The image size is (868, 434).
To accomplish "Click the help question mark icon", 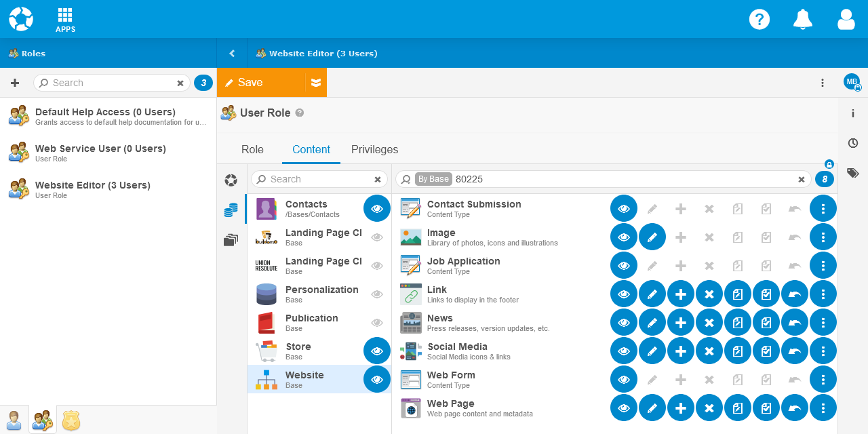I will click(759, 19).
